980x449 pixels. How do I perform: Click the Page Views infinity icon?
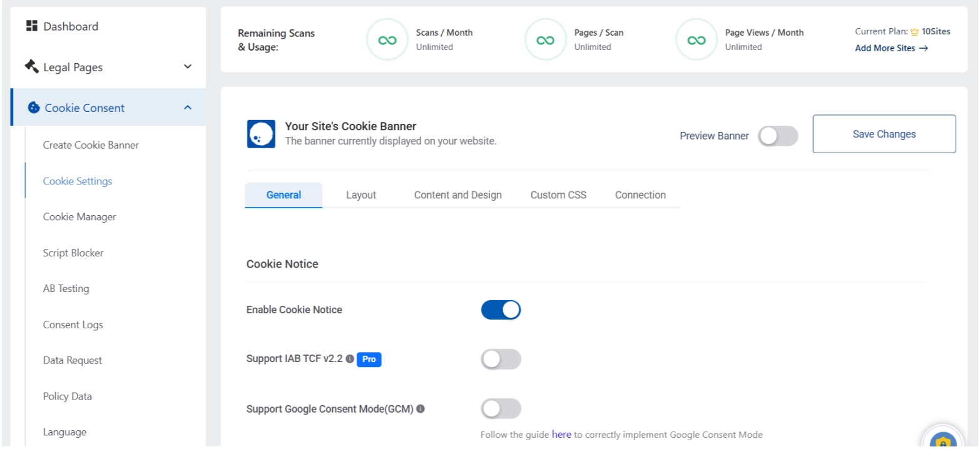(696, 39)
